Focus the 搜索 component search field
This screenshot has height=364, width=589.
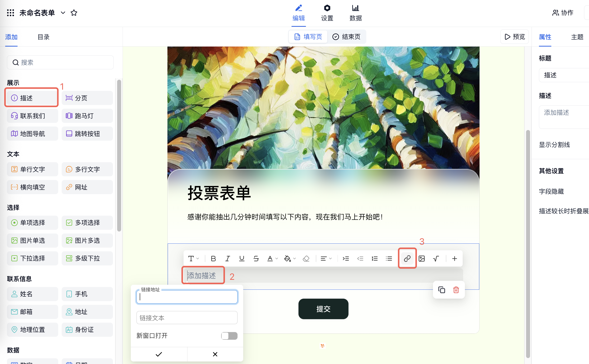tap(60, 62)
